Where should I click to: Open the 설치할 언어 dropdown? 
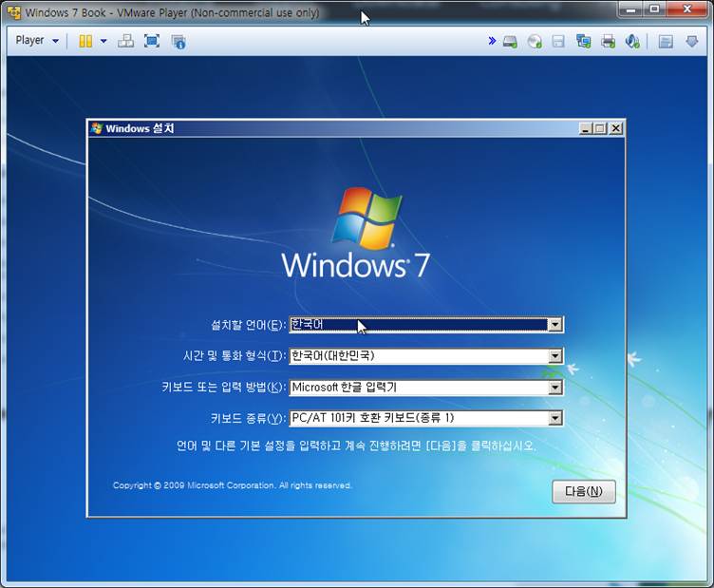(555, 325)
